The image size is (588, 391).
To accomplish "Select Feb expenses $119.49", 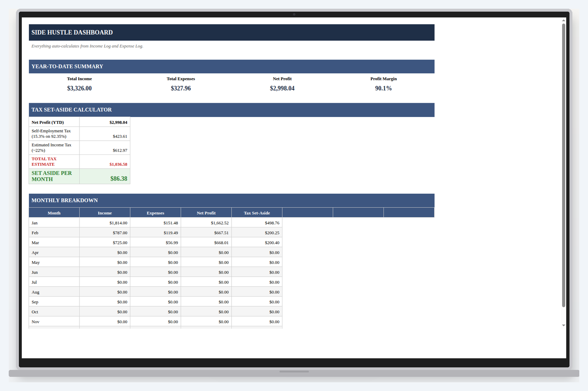I will (x=155, y=233).
